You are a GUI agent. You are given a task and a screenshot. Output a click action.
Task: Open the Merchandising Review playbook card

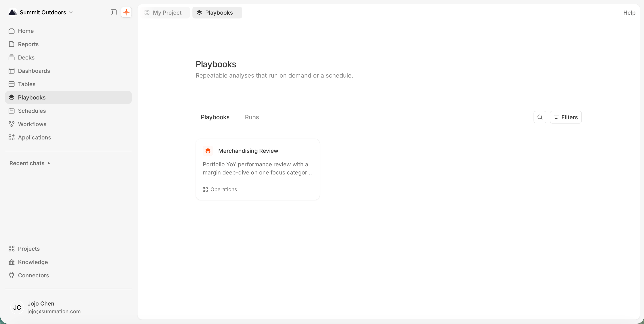(x=257, y=169)
